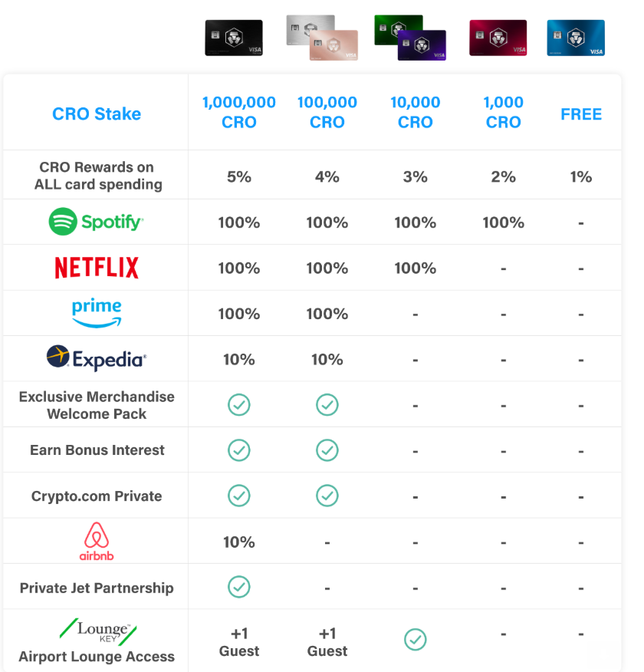Select the green and indigo cards image
Image resolution: width=644 pixels, height=672 pixels.
410,38
